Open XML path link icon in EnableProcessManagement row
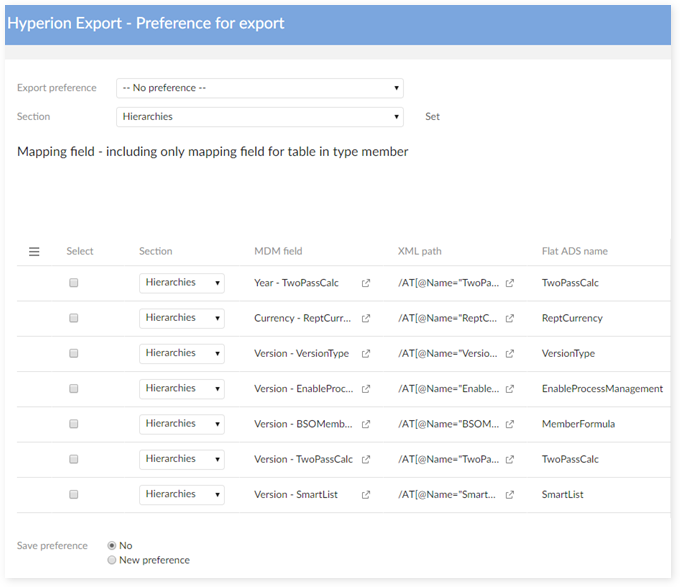Viewport: 680px width, 587px height. click(x=510, y=388)
